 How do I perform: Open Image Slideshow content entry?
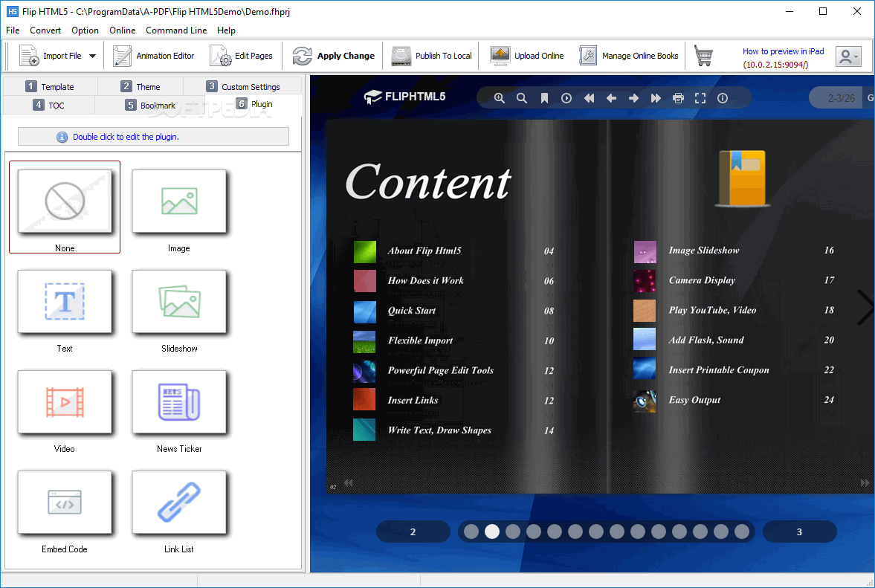point(704,251)
